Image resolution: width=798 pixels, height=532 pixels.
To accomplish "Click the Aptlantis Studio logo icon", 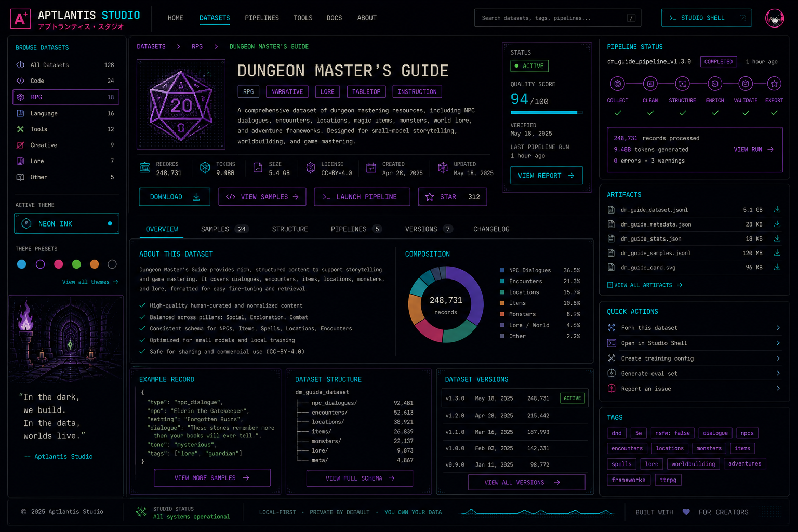I will [20, 19].
